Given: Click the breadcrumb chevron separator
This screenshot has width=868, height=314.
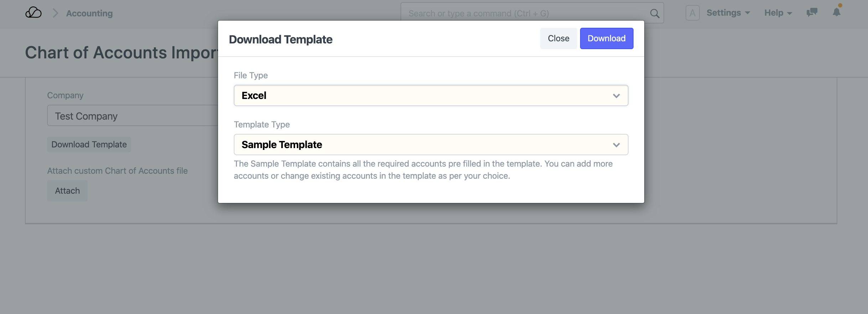Looking at the screenshot, I should click(x=55, y=13).
